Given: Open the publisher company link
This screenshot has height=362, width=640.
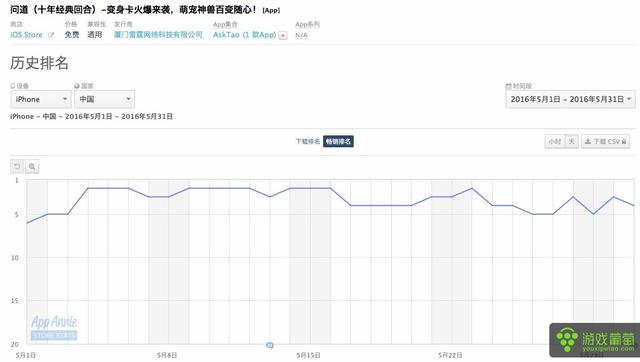Looking at the screenshot, I should tap(158, 35).
